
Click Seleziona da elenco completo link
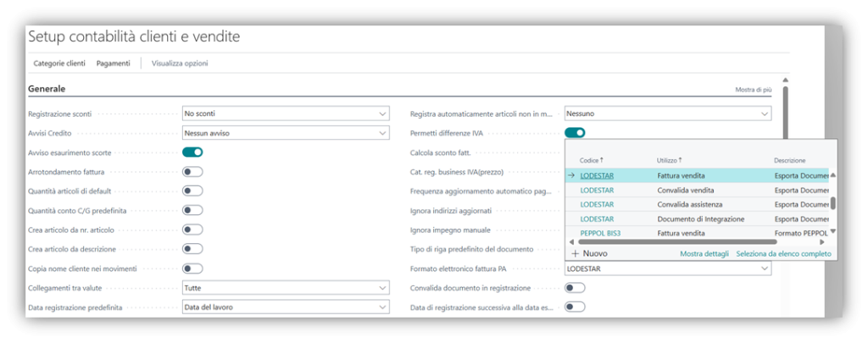(x=783, y=254)
